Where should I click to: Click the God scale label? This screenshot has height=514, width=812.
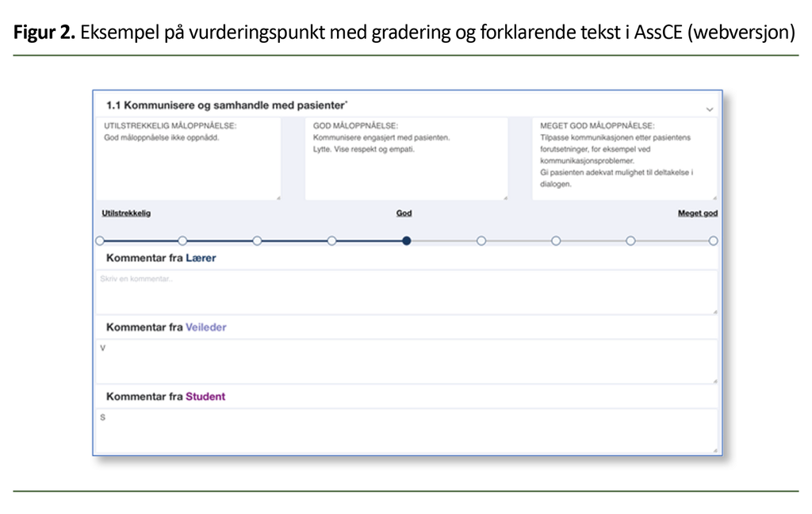(404, 213)
